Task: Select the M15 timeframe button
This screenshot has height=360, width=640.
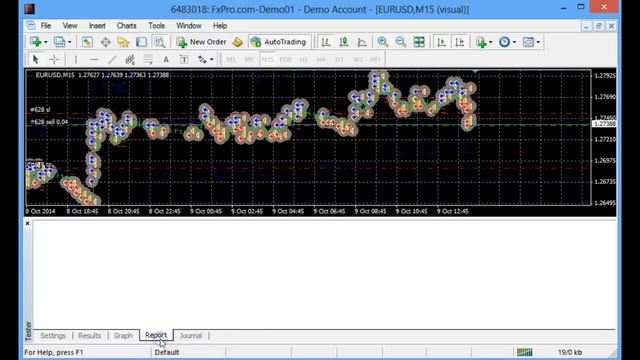Action: coord(267,60)
